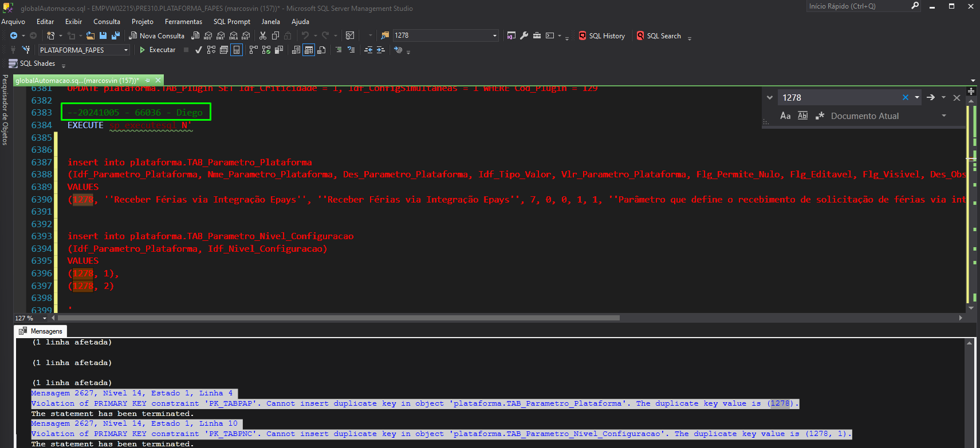Open the find history dropdown arrow

(x=917, y=98)
